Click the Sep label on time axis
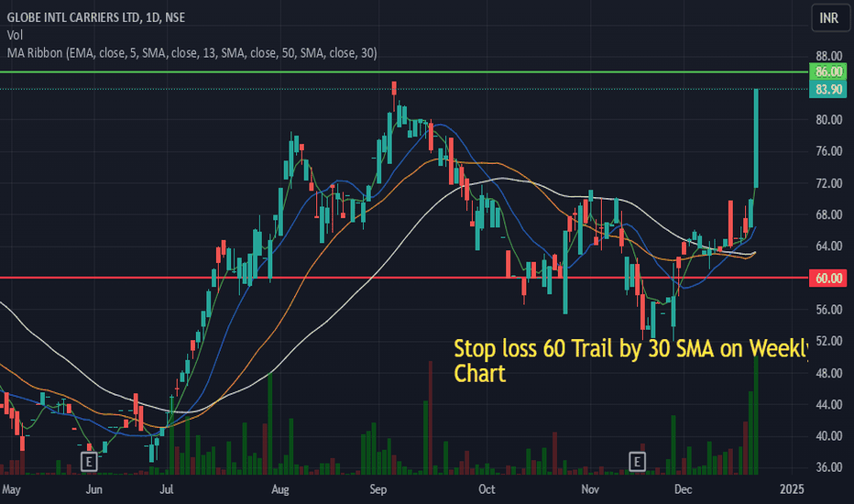 click(378, 489)
